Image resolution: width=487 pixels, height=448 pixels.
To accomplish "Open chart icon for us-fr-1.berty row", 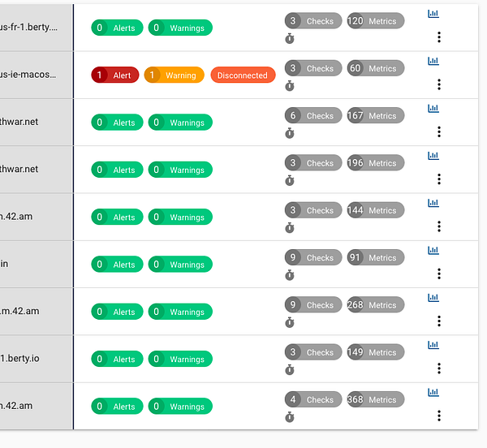I will pyautogui.click(x=433, y=14).
